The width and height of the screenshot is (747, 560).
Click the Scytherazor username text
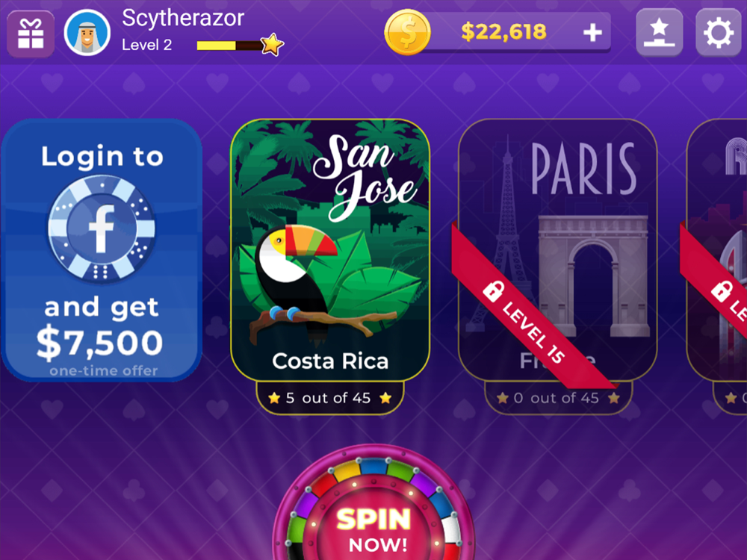point(183,19)
